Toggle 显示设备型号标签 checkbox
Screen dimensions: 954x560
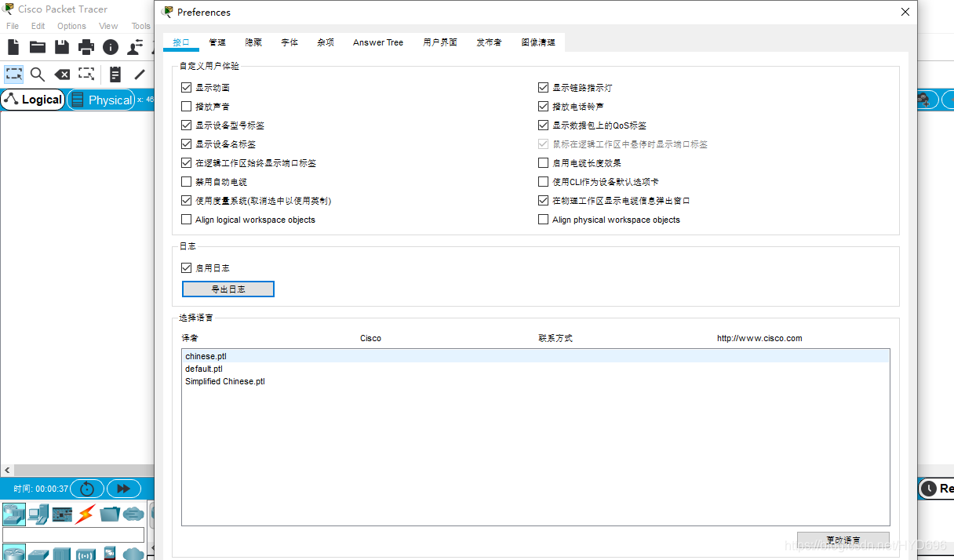[186, 125]
